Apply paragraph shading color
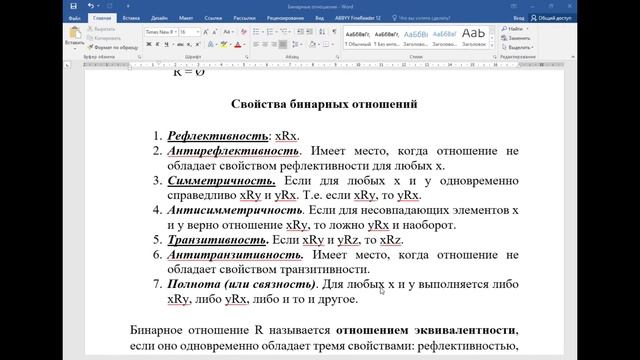The height and width of the screenshot is (360, 640). pyautogui.click(x=312, y=44)
